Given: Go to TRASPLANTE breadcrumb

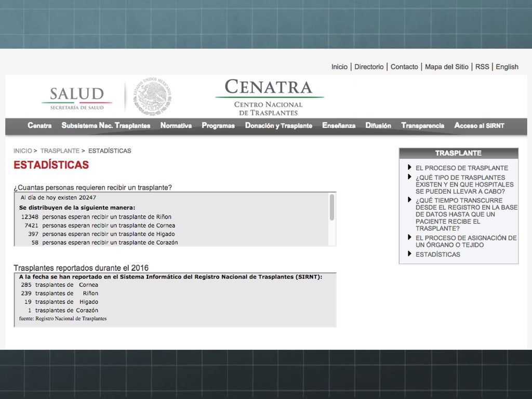Looking at the screenshot, I should coord(60,151).
